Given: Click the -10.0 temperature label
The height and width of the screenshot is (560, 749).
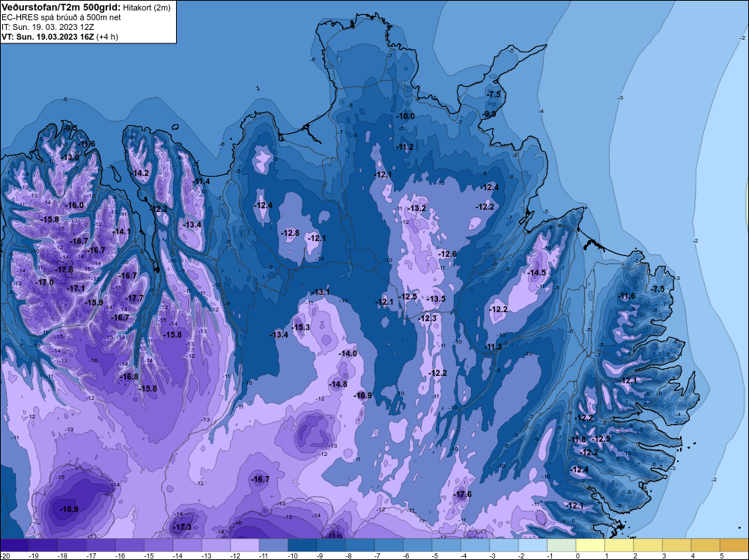Looking at the screenshot, I should [x=405, y=116].
